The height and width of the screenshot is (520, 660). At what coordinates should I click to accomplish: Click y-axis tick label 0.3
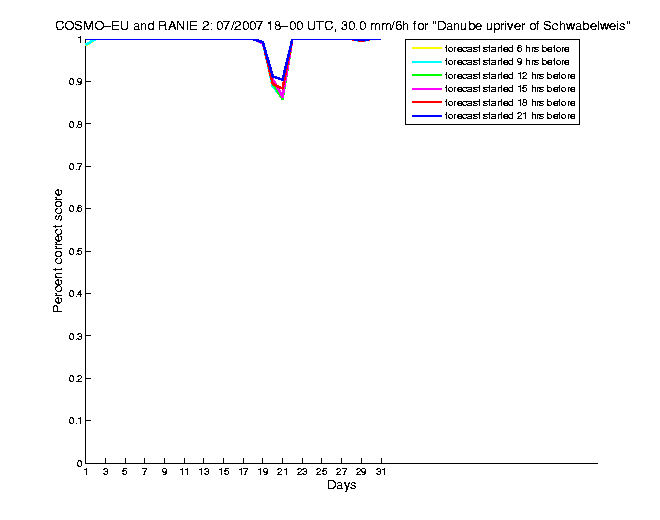(74, 336)
